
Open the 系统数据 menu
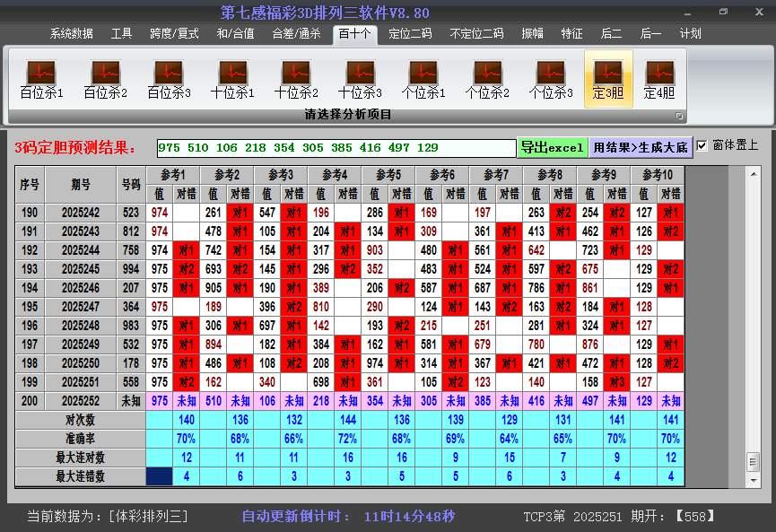[71, 34]
